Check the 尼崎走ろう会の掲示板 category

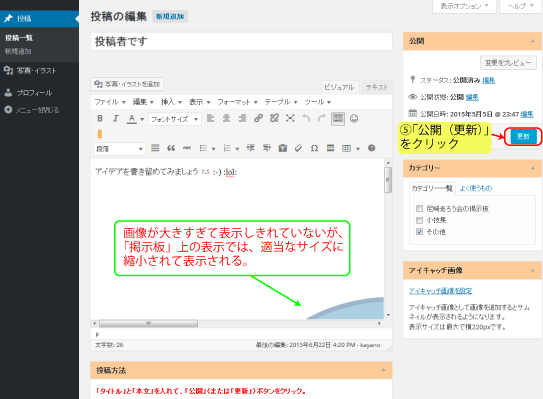point(419,209)
